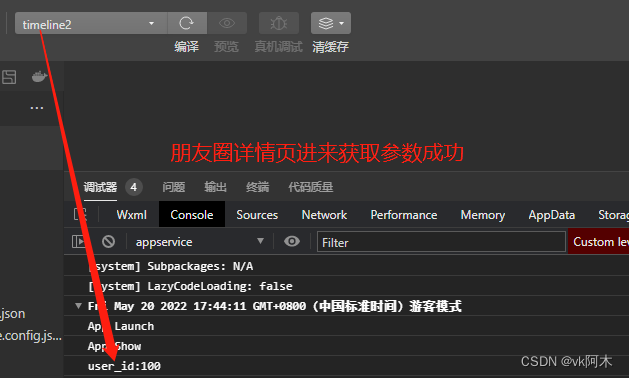The height and width of the screenshot is (378, 629).
Task: Click the inspect element selector icon
Action: [80, 214]
